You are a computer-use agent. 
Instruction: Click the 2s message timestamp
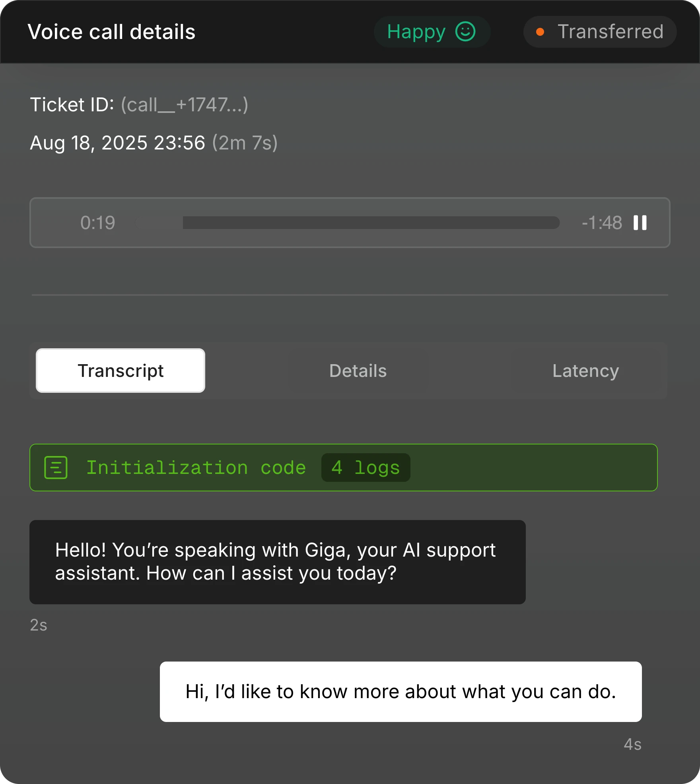[x=39, y=625]
